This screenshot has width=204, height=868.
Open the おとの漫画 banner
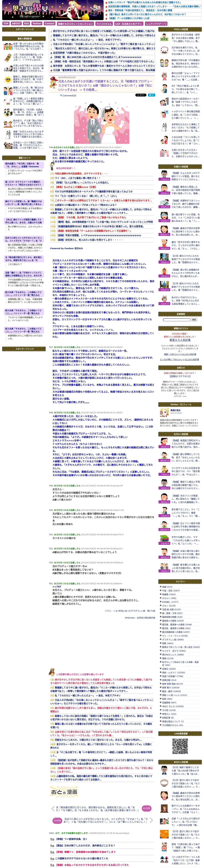coord(64,792)
